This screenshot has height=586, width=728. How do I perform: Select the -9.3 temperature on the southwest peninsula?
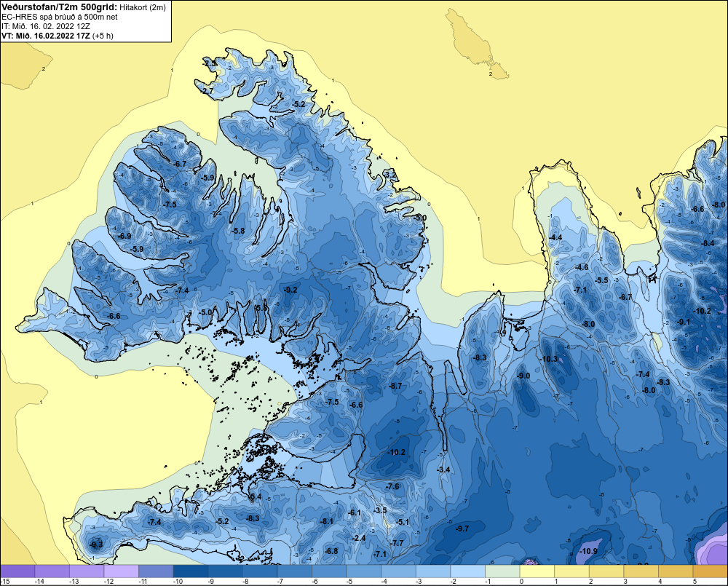(x=95, y=545)
